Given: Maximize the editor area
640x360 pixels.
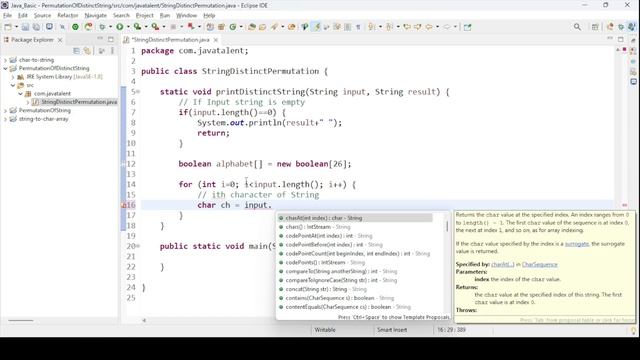Looking at the screenshot, I should tap(621, 39).
